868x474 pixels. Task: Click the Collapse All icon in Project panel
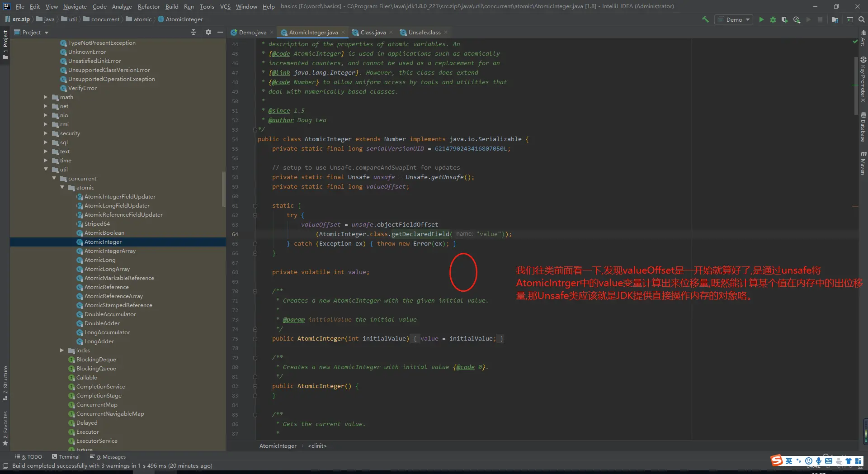point(193,32)
